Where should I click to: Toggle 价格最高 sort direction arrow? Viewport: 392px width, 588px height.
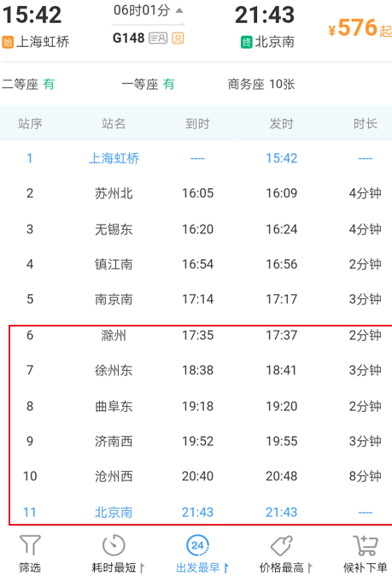[309, 567]
